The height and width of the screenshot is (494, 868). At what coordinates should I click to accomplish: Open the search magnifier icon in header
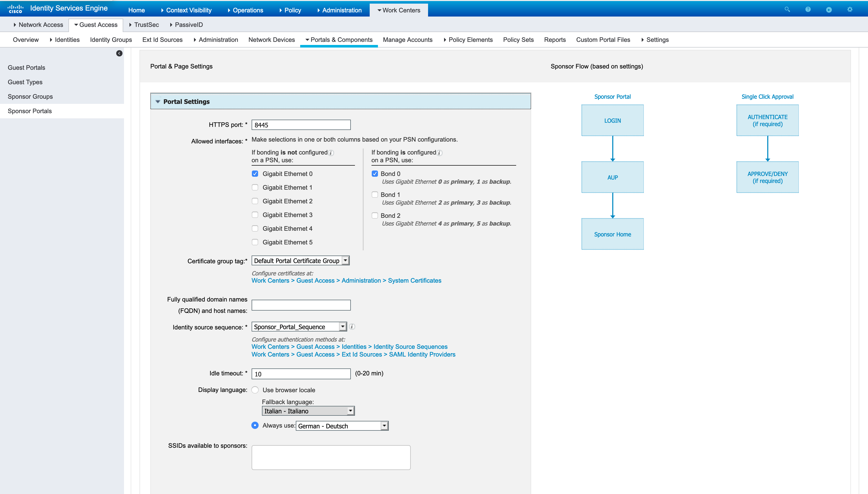[787, 10]
